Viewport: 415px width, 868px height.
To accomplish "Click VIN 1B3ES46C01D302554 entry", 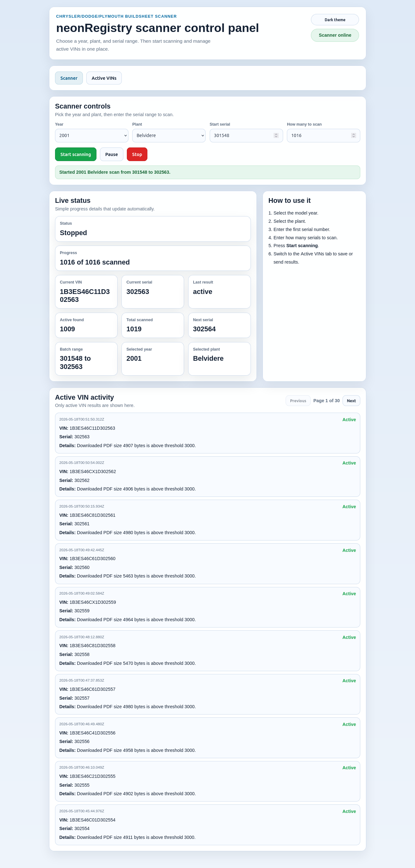I will pos(87,820).
